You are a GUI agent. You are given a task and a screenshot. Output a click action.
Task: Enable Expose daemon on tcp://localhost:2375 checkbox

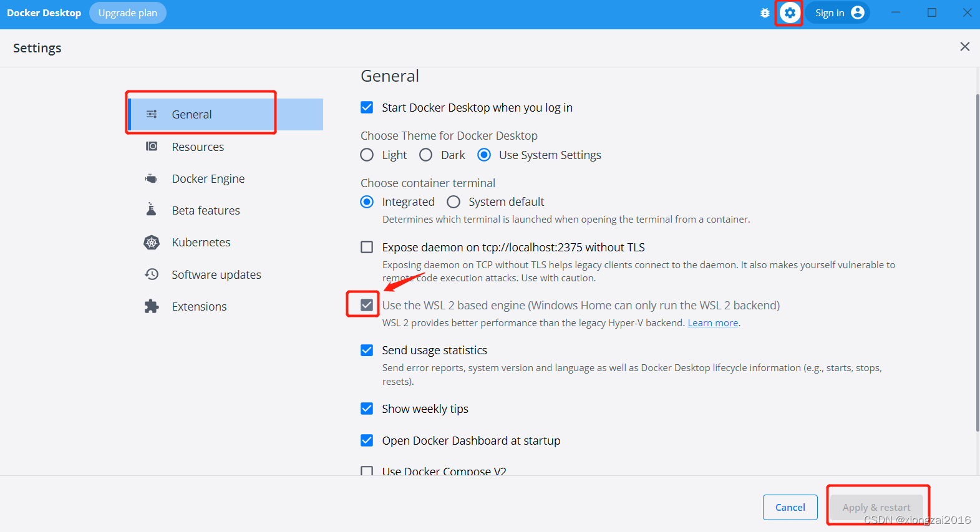[367, 247]
